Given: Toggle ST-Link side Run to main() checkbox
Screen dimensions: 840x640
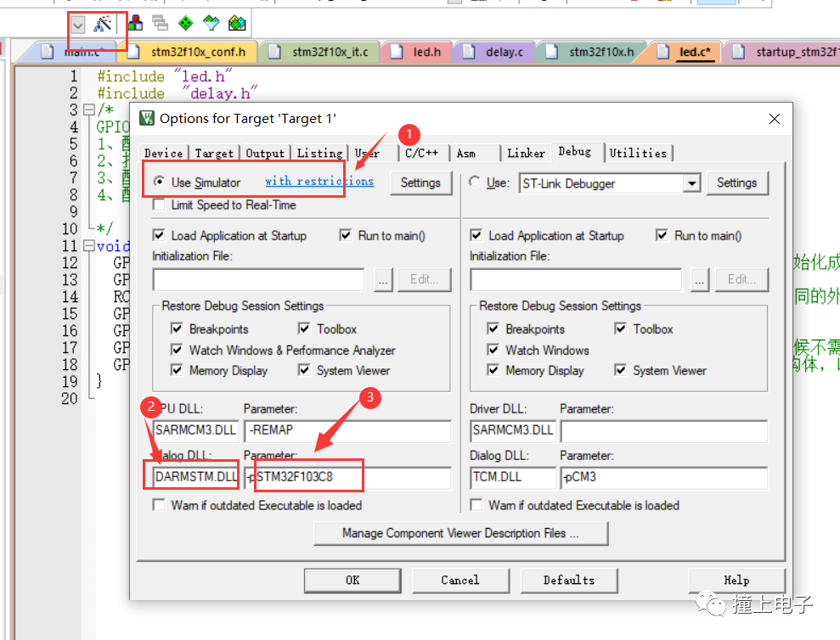Looking at the screenshot, I should 662,235.
